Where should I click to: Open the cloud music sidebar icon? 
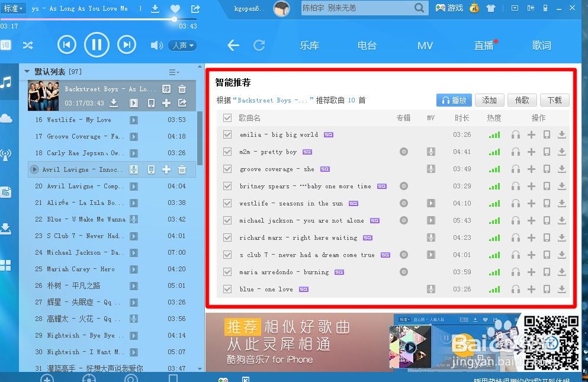point(6,119)
